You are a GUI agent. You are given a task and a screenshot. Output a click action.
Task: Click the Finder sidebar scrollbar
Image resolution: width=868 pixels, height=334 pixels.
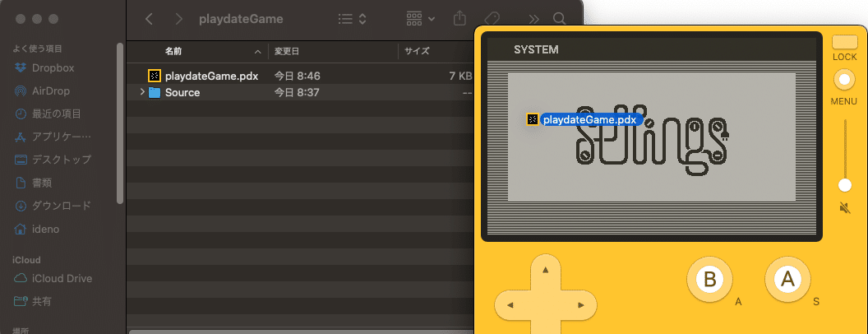coord(119,123)
